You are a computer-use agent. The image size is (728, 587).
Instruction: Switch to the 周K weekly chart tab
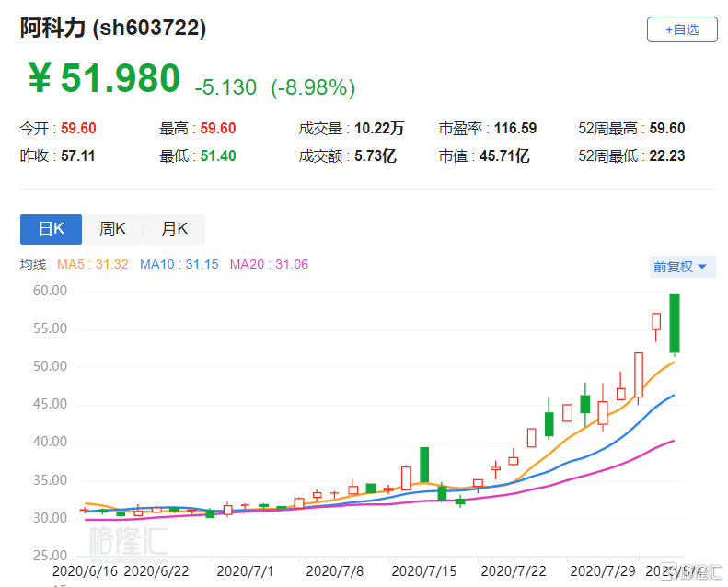(x=112, y=229)
